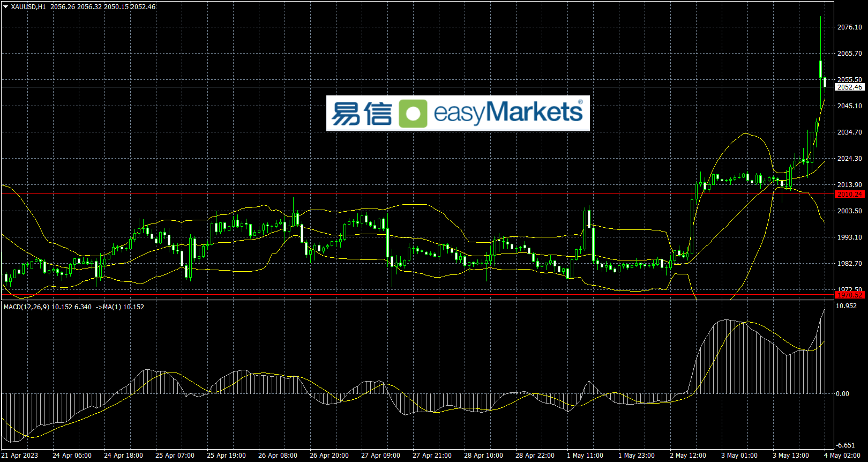The image size is (868, 462).
Task: Click the 2076.10 price axis label
Action: [850, 27]
